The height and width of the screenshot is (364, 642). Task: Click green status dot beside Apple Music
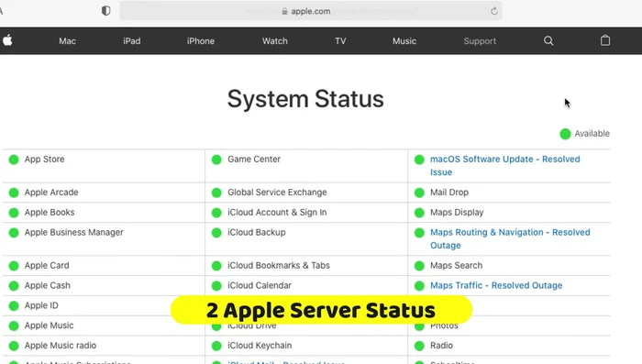click(14, 325)
